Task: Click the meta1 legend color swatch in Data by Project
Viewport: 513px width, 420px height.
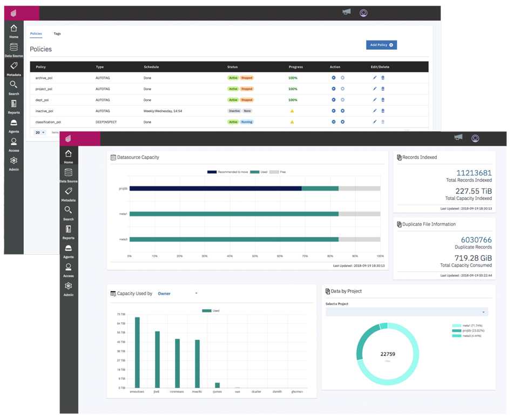Action: pos(456,326)
